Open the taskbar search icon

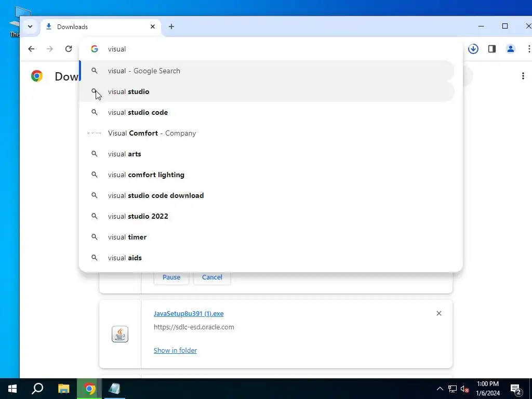click(37, 389)
